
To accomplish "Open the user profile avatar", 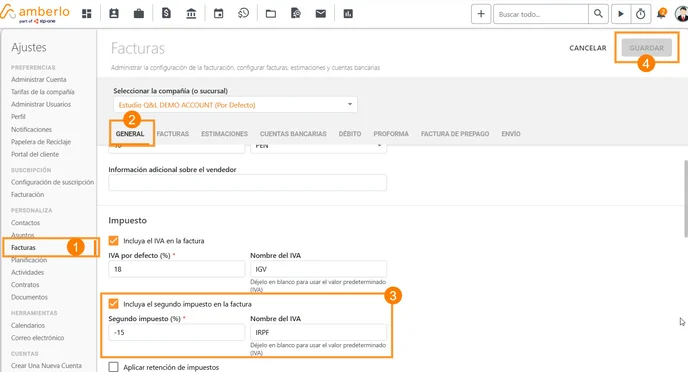I will [x=681, y=14].
